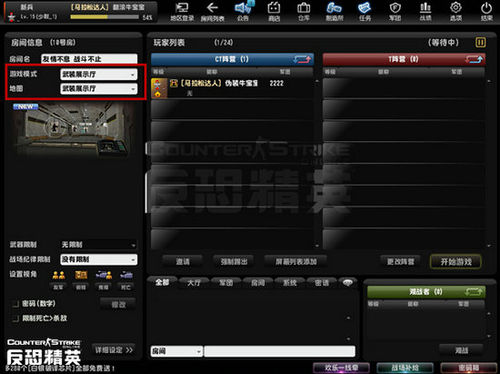Screen dimensions: 500x374
Task: Switch to the T team arrows icon
Action: [474, 59]
